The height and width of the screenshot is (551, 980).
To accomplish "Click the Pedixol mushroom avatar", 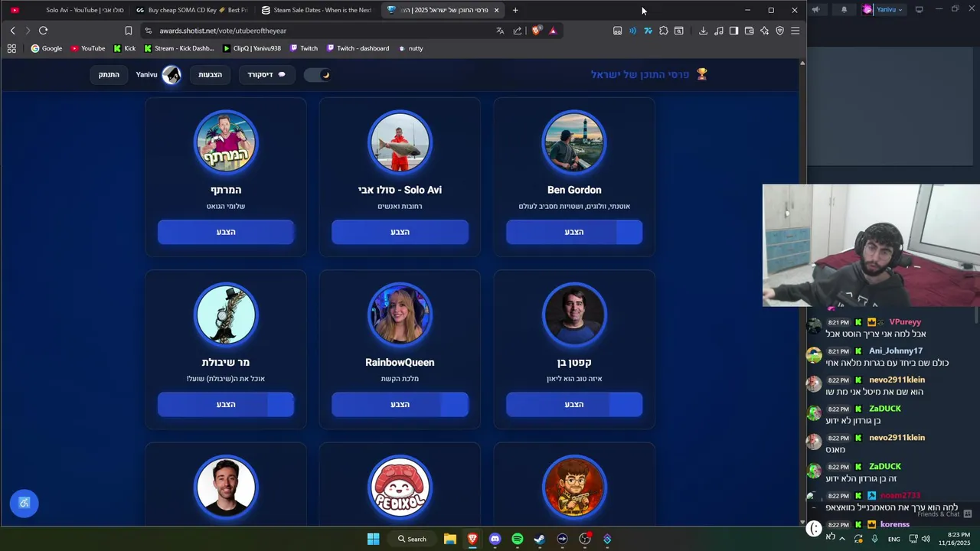I will pos(400,487).
